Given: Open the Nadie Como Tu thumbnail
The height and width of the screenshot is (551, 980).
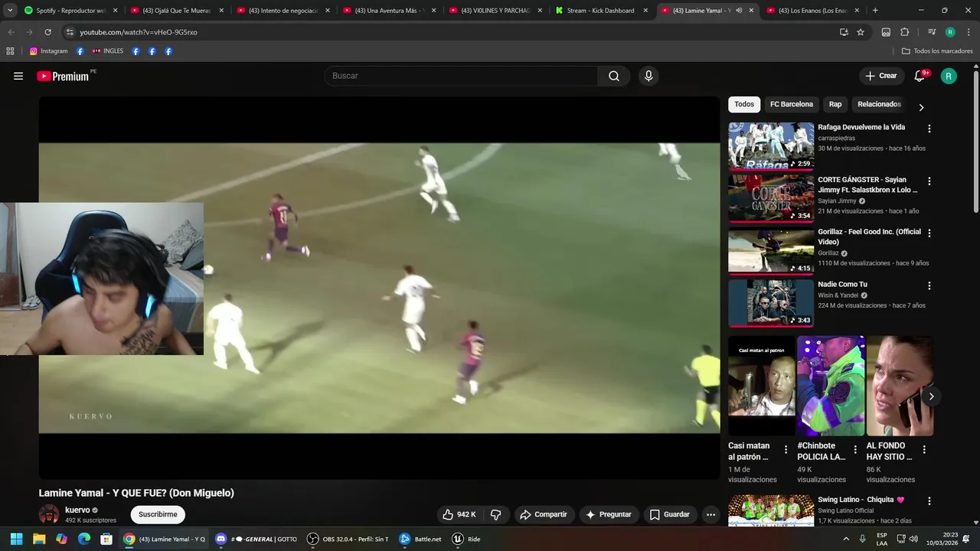Looking at the screenshot, I should 771,302.
